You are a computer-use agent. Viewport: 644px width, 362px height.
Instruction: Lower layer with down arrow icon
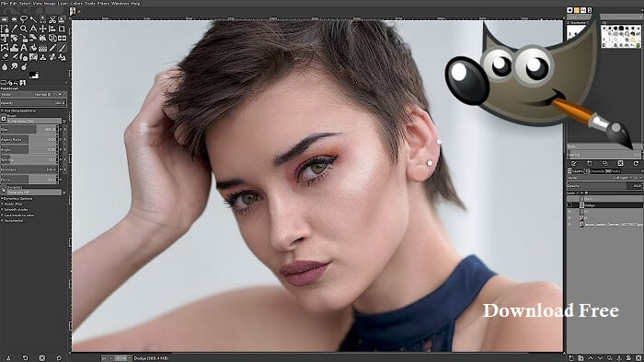pyautogui.click(x=600, y=358)
